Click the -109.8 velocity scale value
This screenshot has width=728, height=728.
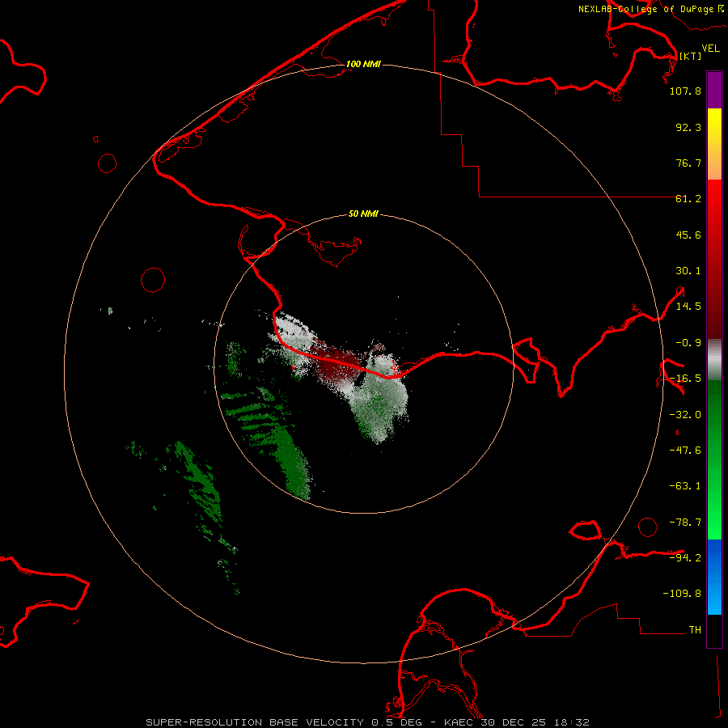coord(682,594)
